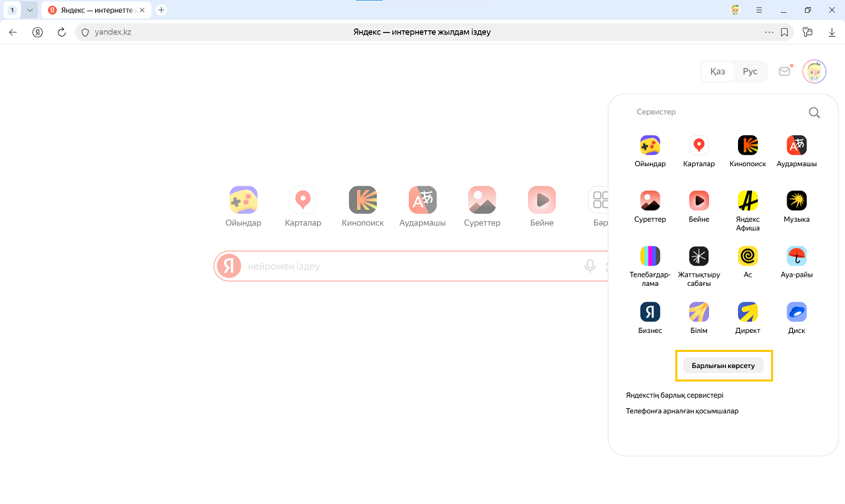Open Карталар in the Сервистер panel
Viewport: 845px width, 504px height.
pyautogui.click(x=699, y=151)
